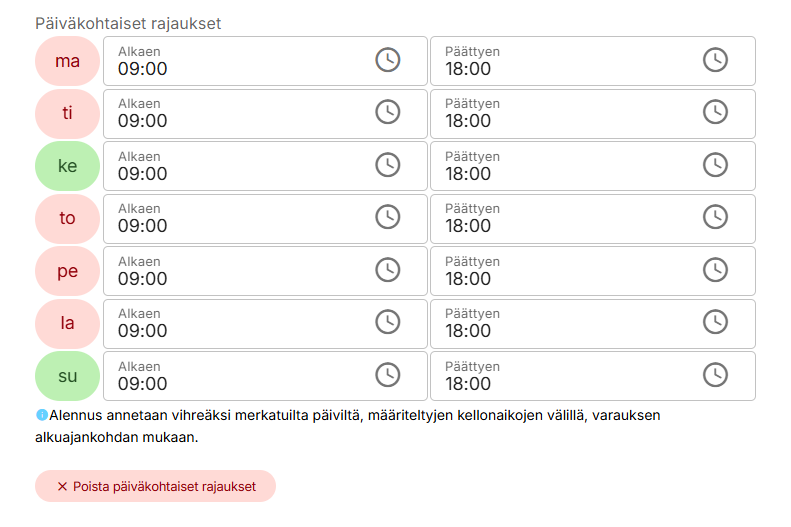
Task: Open time picker for Saturday end
Action: 715,322
